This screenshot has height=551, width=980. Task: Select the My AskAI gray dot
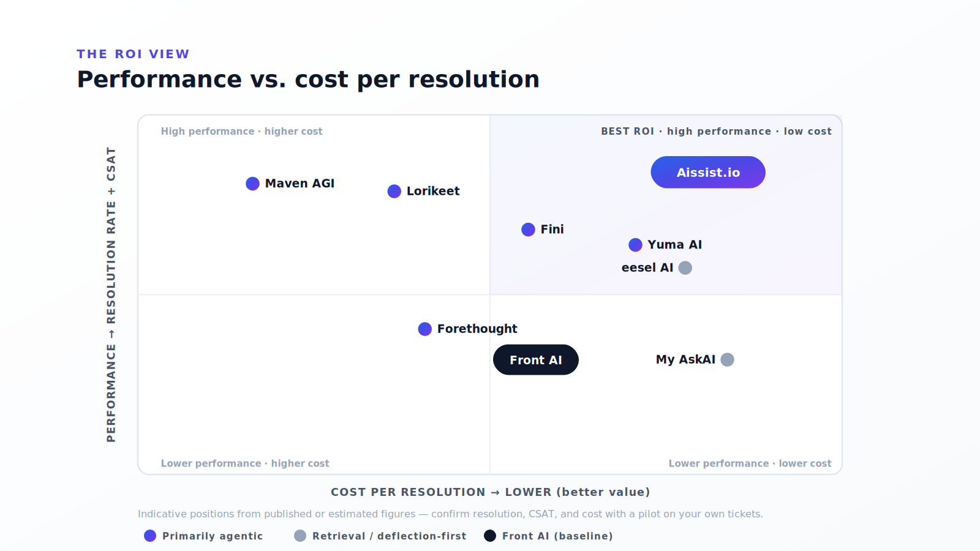point(727,359)
